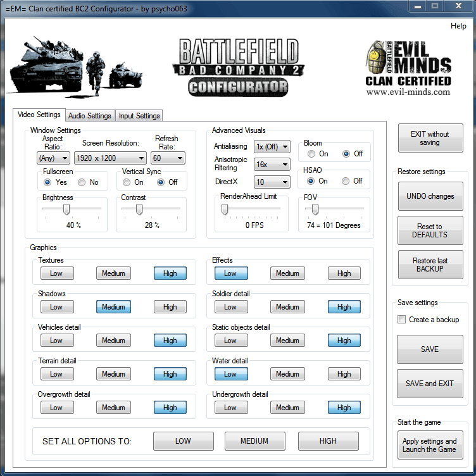Expand the Antialiasing dropdown
Screen dimensions: 476x476
click(x=272, y=147)
